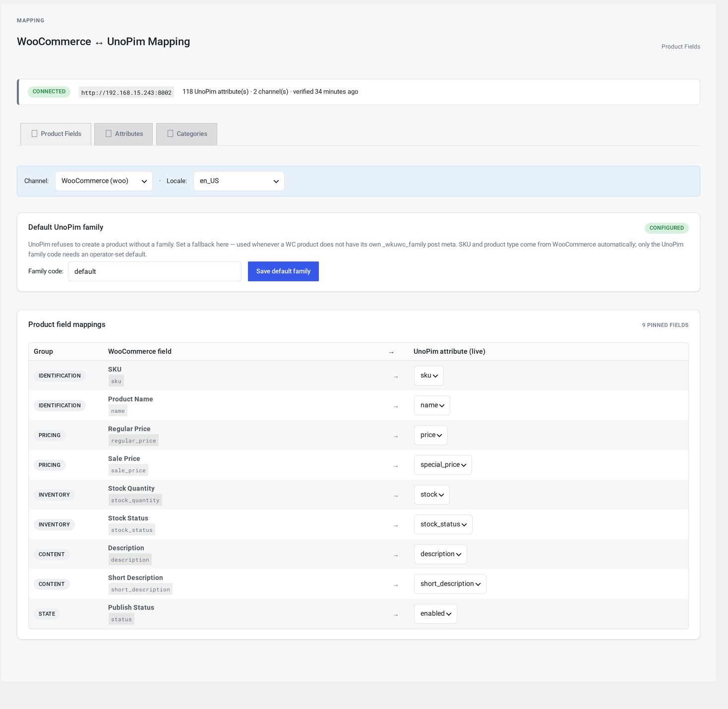Open the Categories tab

tap(186, 134)
